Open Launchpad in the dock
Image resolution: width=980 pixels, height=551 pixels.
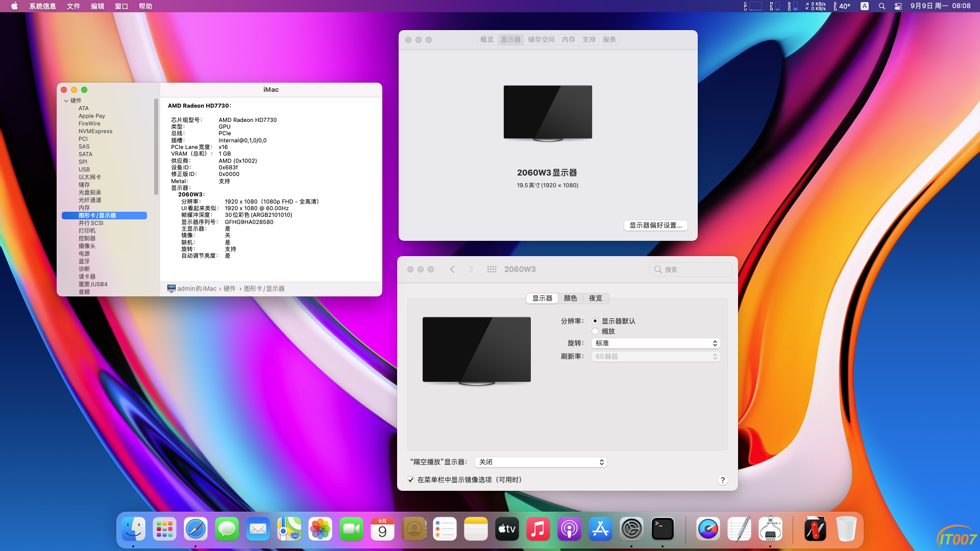point(165,529)
